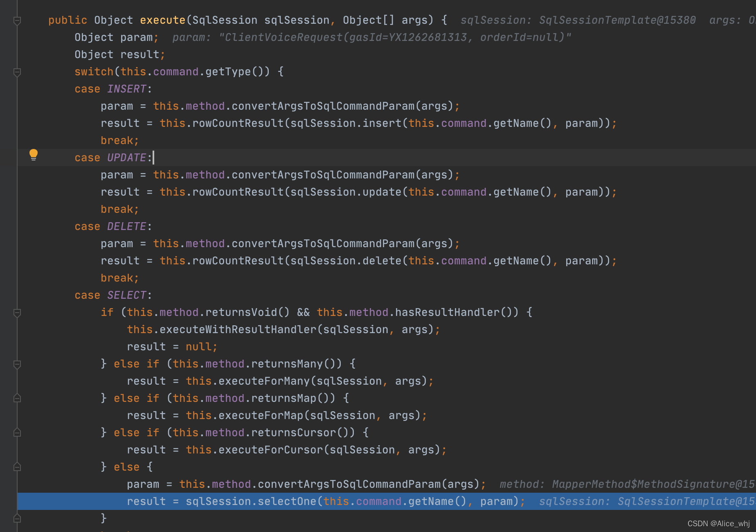756x532 pixels.
Task: Click the method: MapperMethod$MethodSignature debug hint
Action: pyautogui.click(x=627, y=484)
